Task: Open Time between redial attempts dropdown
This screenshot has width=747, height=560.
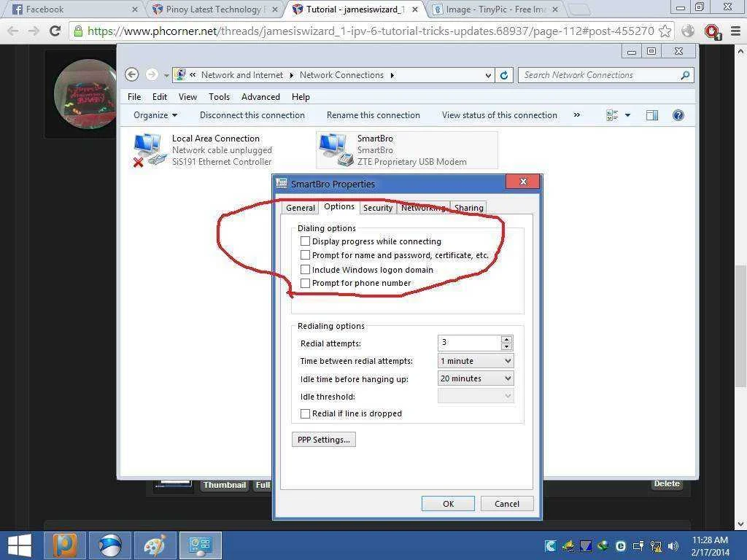Action: click(476, 361)
